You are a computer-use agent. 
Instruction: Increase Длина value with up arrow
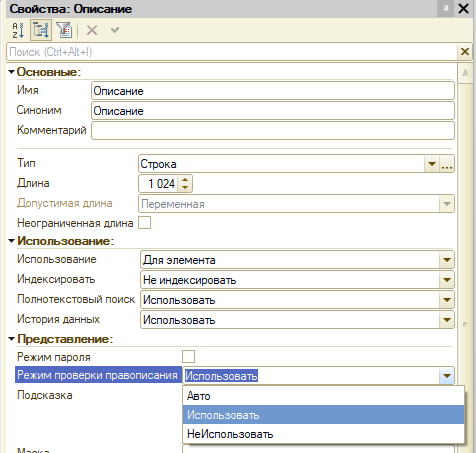click(185, 180)
